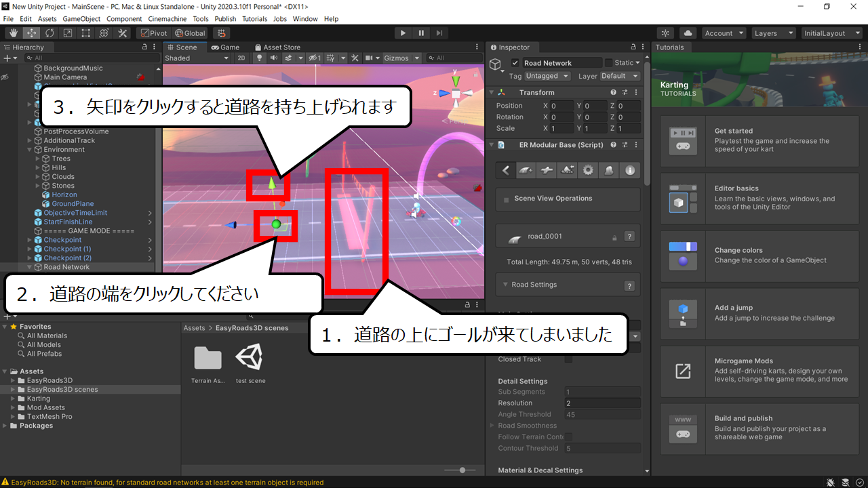The image size is (868, 488).
Task: Toggle hidden objects visibility eye icon
Action: tap(315, 58)
